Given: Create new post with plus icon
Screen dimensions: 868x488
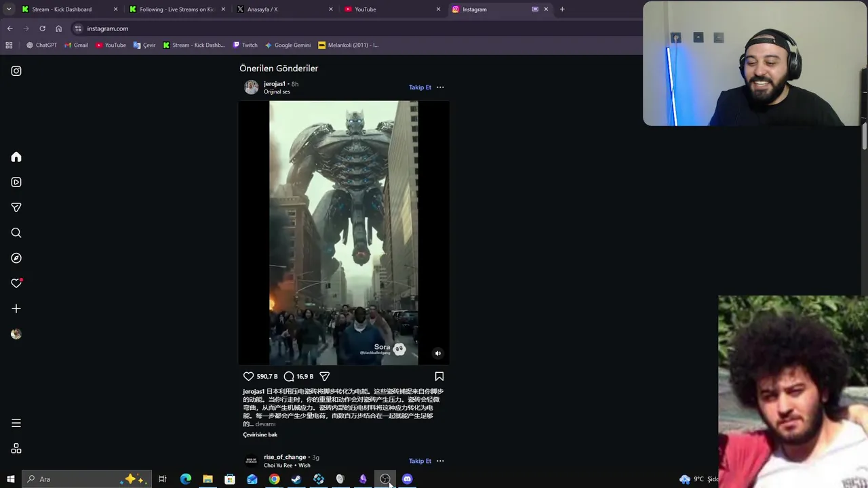Looking at the screenshot, I should [16, 309].
